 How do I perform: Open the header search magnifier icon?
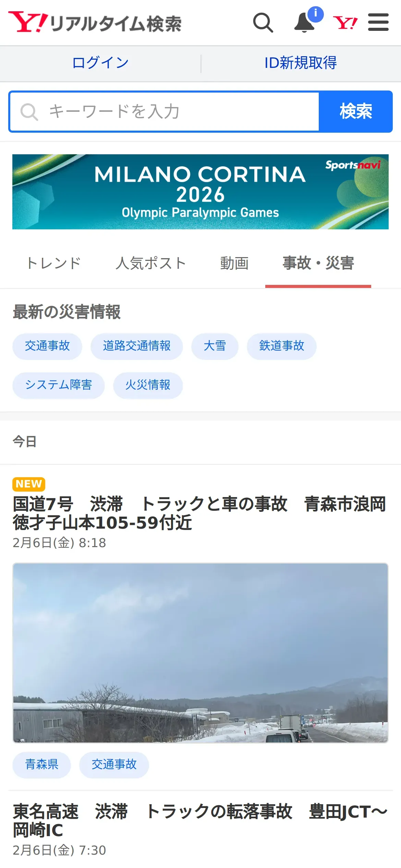[x=263, y=23]
